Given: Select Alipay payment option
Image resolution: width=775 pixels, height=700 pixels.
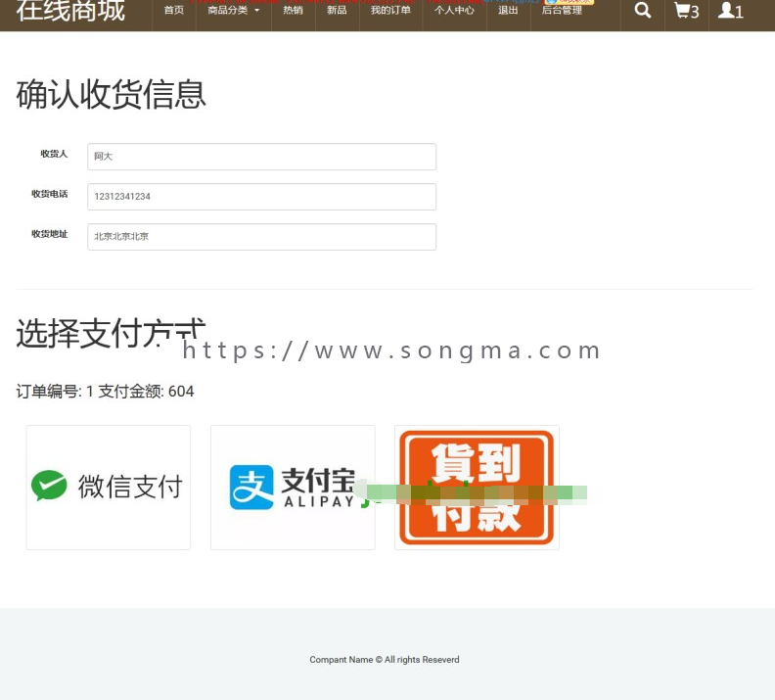Looking at the screenshot, I should [293, 487].
